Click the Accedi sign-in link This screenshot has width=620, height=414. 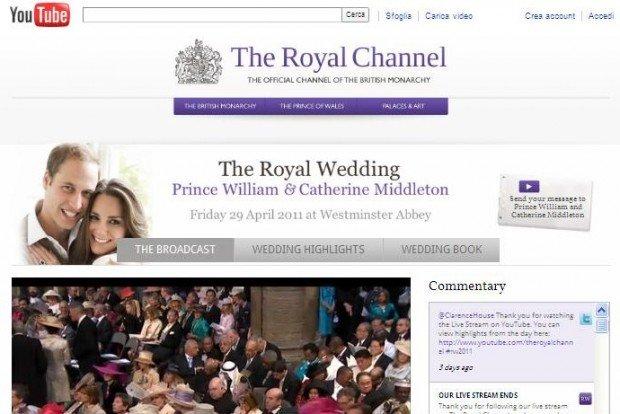point(601,16)
